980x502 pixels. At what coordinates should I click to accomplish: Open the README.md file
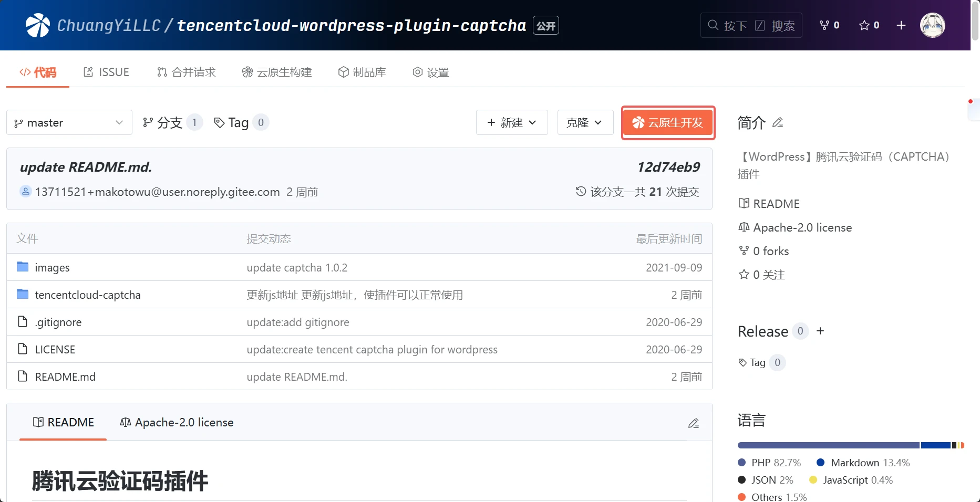pyautogui.click(x=65, y=377)
